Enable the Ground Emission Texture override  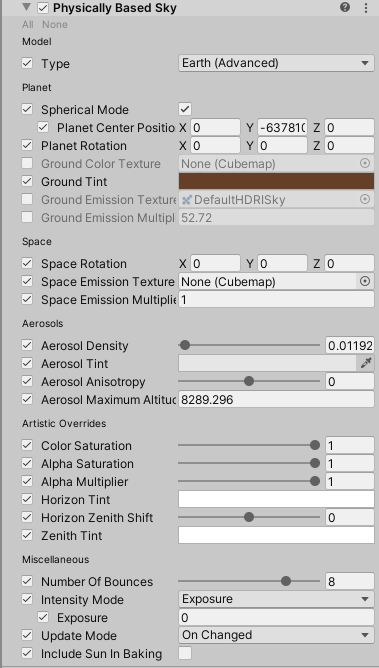(x=27, y=199)
